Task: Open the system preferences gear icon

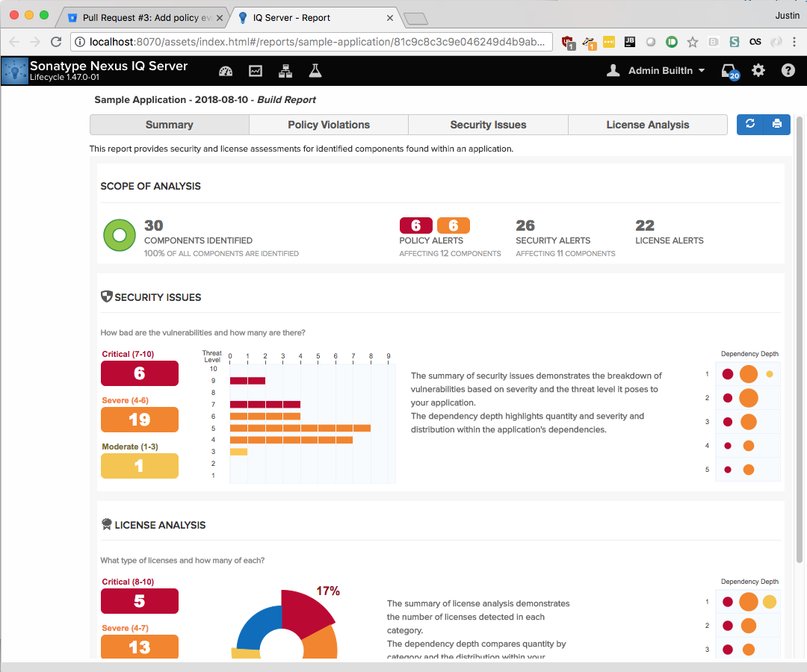Action: coord(758,70)
